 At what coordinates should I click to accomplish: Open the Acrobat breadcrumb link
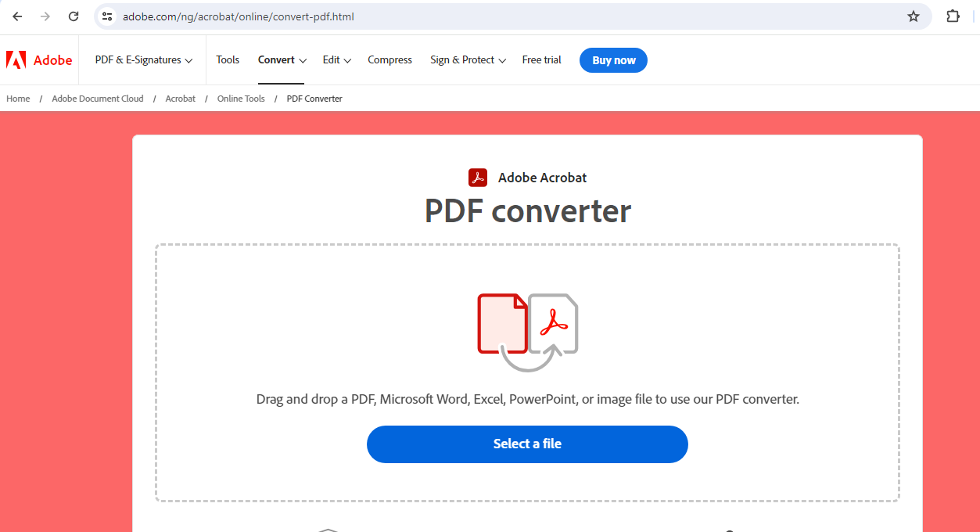[x=181, y=99]
